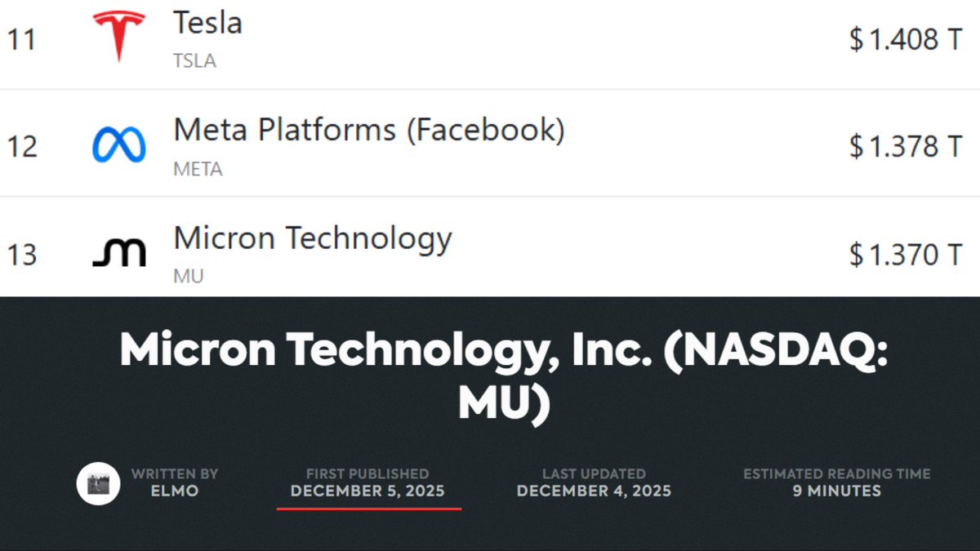
Task: Click the blue Meta infinity logo
Action: (119, 145)
